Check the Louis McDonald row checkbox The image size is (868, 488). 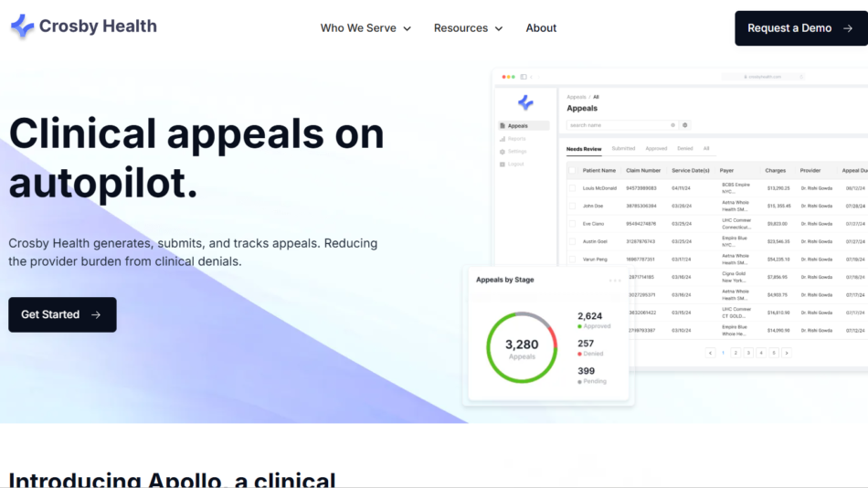tap(572, 188)
